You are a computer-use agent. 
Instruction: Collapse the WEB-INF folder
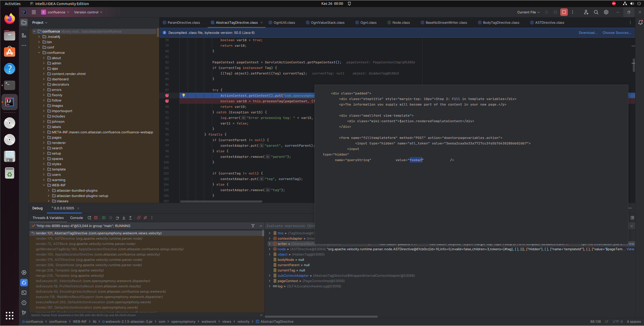pos(44,185)
